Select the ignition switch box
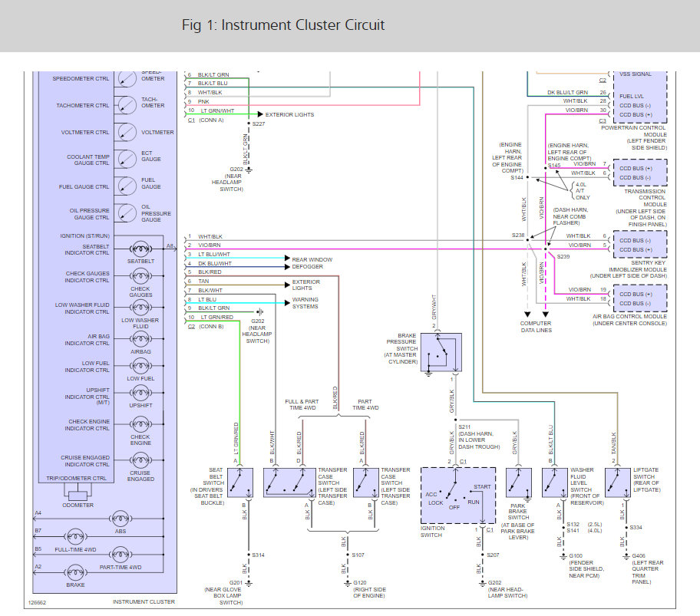The width and height of the screenshot is (700, 616). (x=458, y=496)
